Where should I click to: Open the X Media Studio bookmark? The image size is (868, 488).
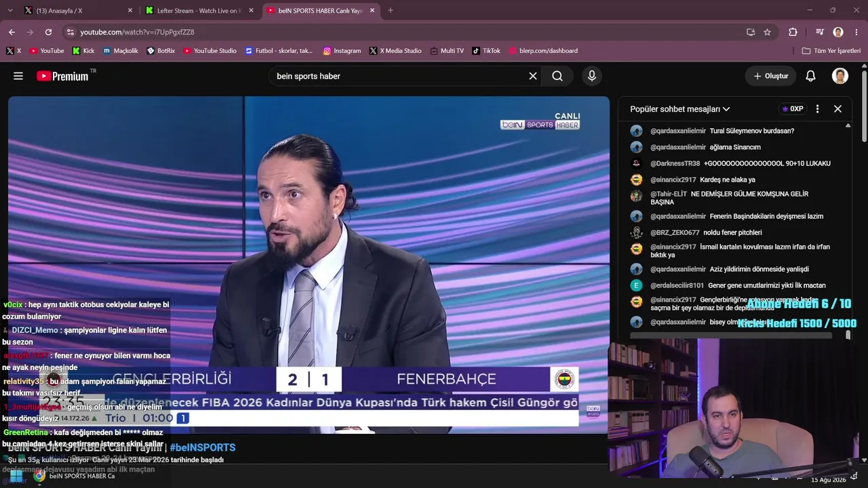pyautogui.click(x=395, y=51)
